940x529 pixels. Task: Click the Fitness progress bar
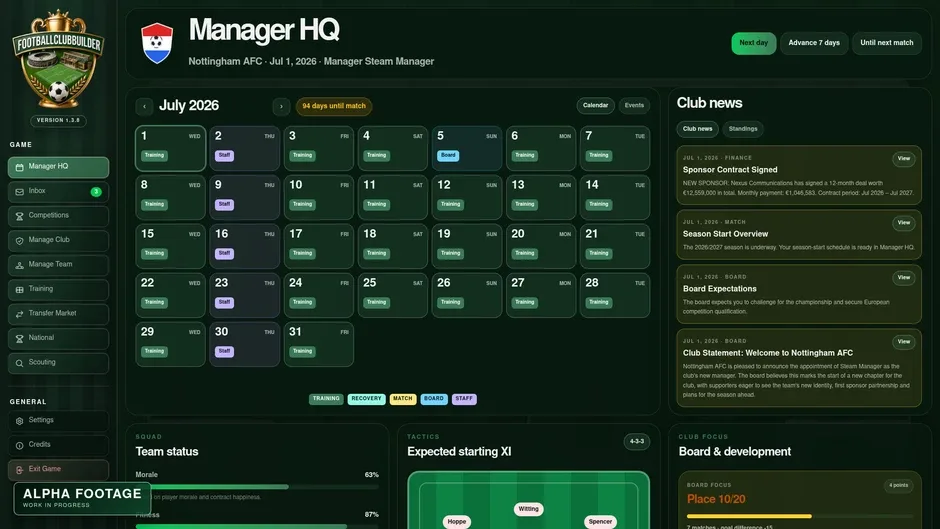(257, 527)
